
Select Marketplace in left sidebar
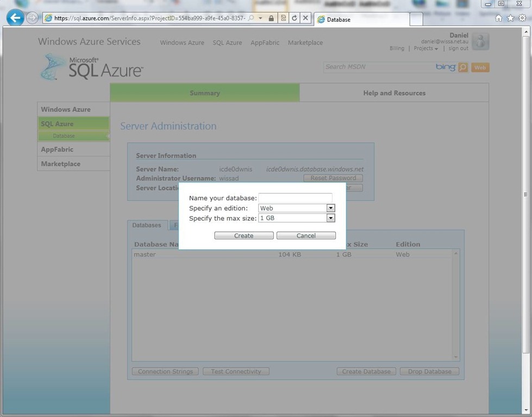(73, 164)
